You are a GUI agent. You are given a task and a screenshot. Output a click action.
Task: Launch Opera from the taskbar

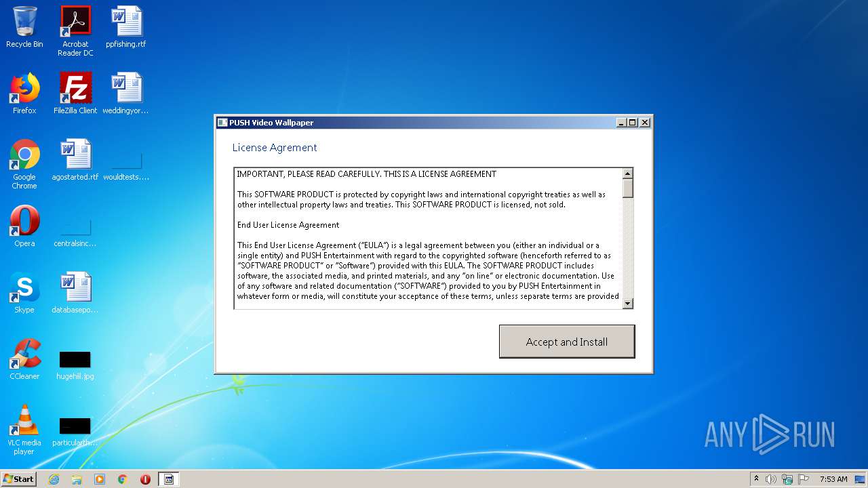pos(145,479)
